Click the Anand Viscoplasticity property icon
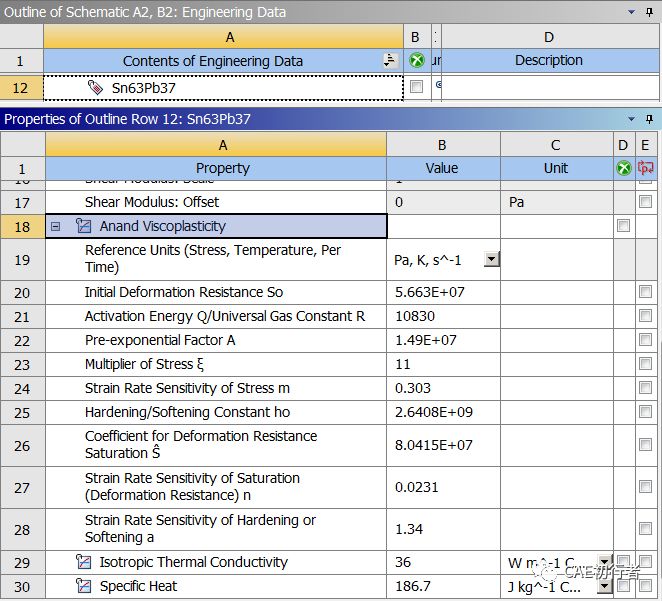The image size is (662, 601). point(83,226)
